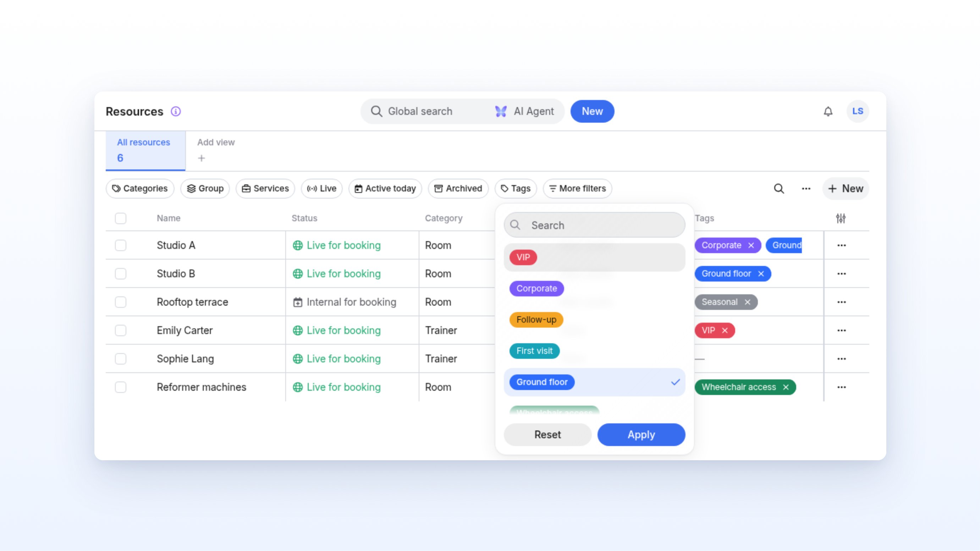Check the Studio B row checkbox

pyautogui.click(x=121, y=274)
